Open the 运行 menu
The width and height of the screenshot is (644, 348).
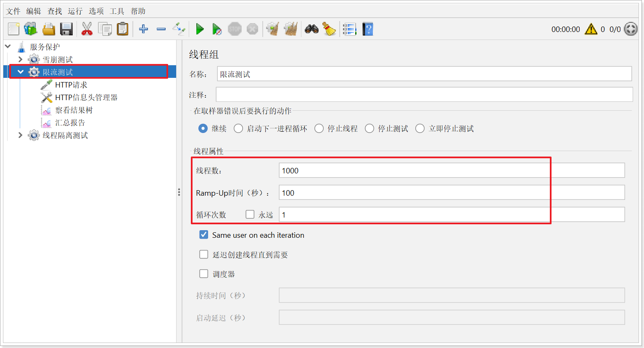tap(75, 11)
